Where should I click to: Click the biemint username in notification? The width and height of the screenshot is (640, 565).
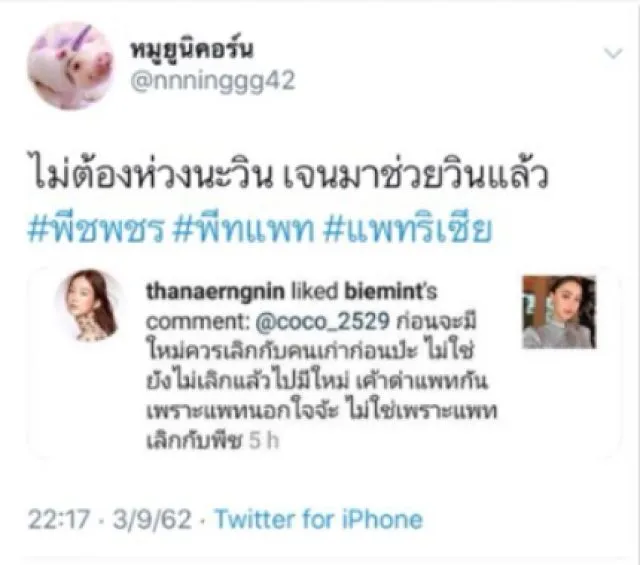[385, 291]
